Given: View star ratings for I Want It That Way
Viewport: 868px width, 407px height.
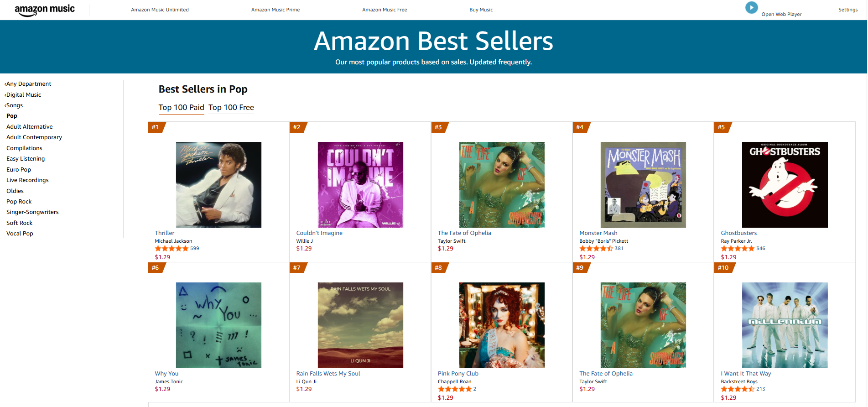Looking at the screenshot, I should tap(738, 389).
